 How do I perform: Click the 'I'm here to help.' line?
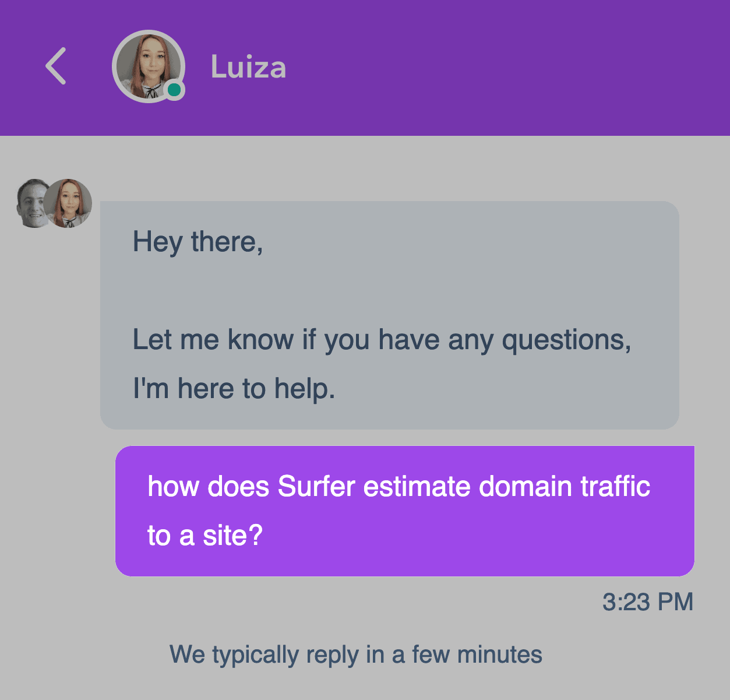pyautogui.click(x=234, y=388)
